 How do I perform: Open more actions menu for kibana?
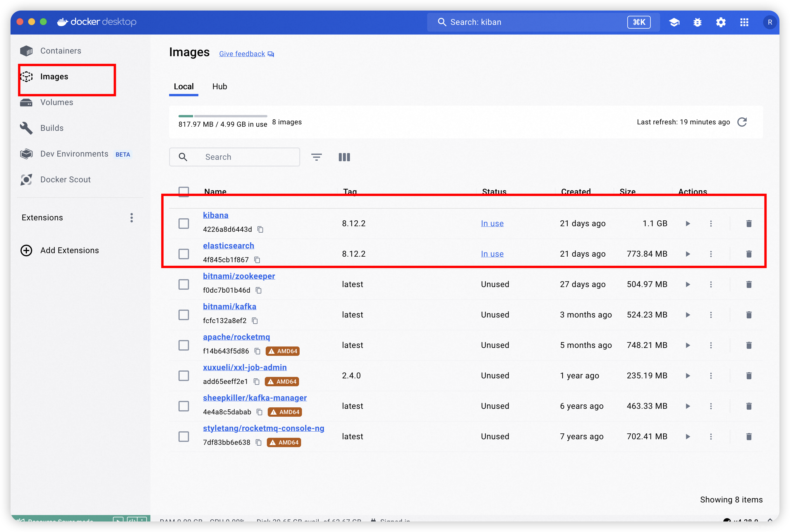(711, 224)
